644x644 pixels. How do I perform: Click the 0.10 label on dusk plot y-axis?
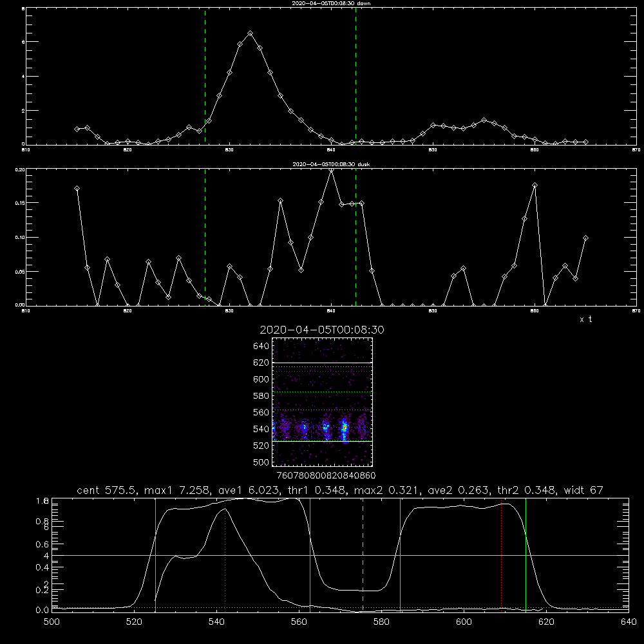(x=20, y=238)
